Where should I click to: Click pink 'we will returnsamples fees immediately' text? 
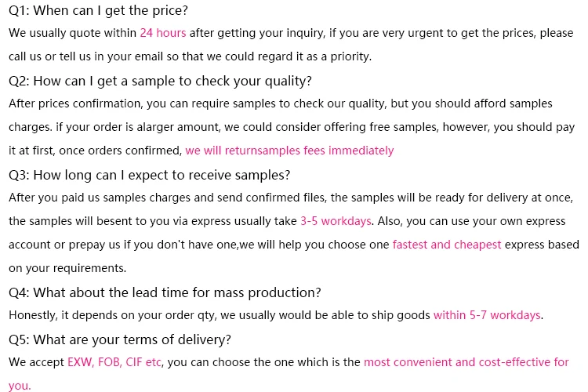pos(289,151)
